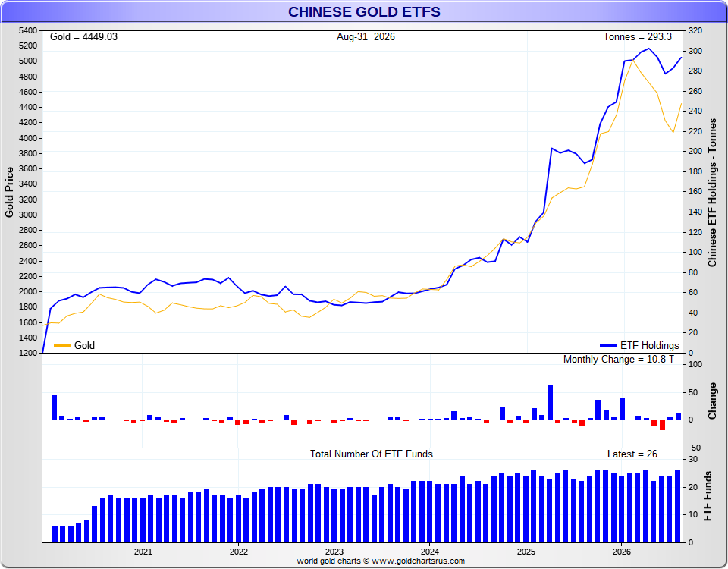The image size is (728, 569).
Task: Click the 3000 gold price tick label
Action: 28,215
